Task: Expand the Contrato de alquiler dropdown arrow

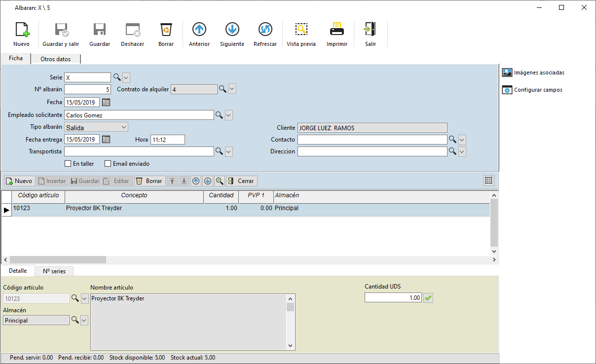Action: point(232,89)
